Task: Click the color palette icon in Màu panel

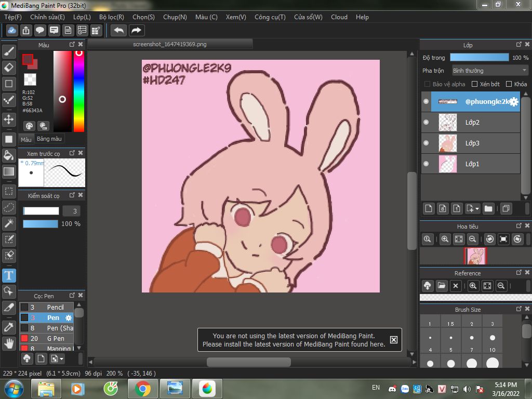Action: click(x=29, y=126)
